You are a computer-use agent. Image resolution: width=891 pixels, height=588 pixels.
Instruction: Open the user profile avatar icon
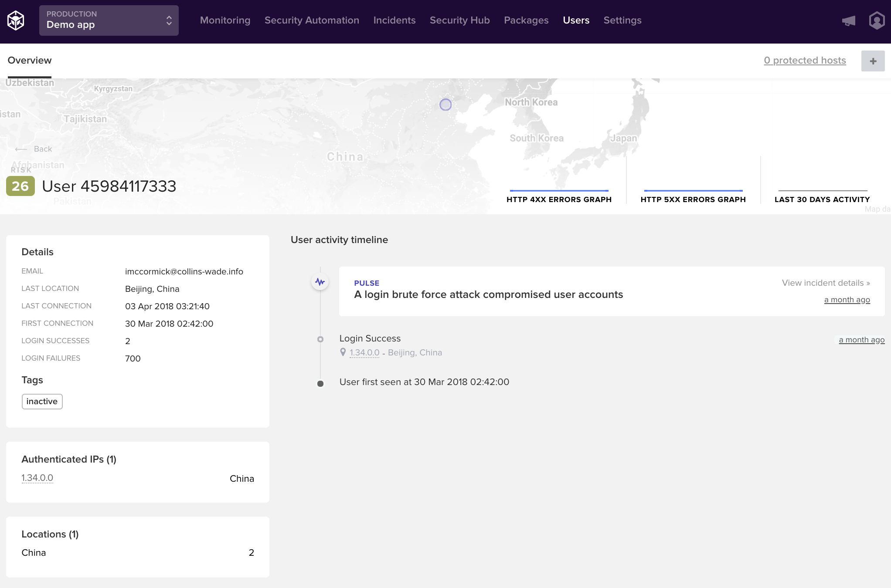(x=876, y=20)
